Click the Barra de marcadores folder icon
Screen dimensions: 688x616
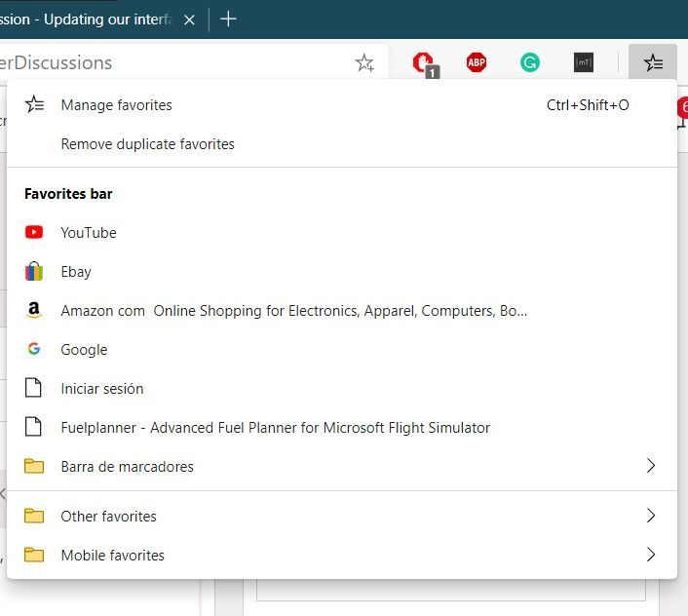point(34,466)
